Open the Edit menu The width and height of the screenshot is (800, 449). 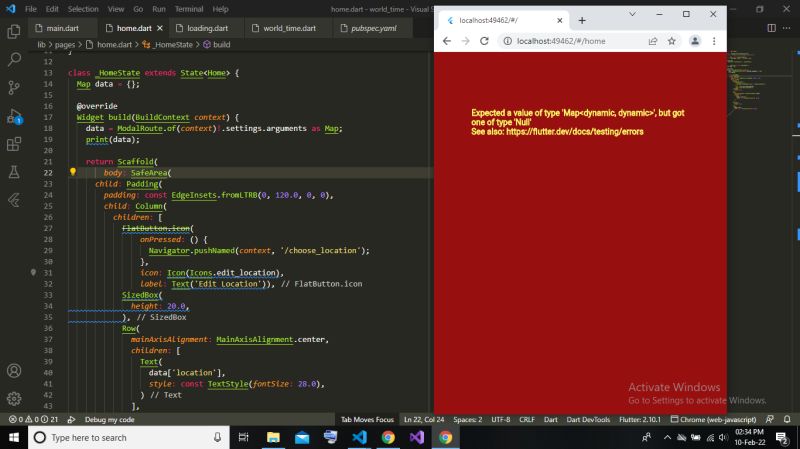[52, 9]
